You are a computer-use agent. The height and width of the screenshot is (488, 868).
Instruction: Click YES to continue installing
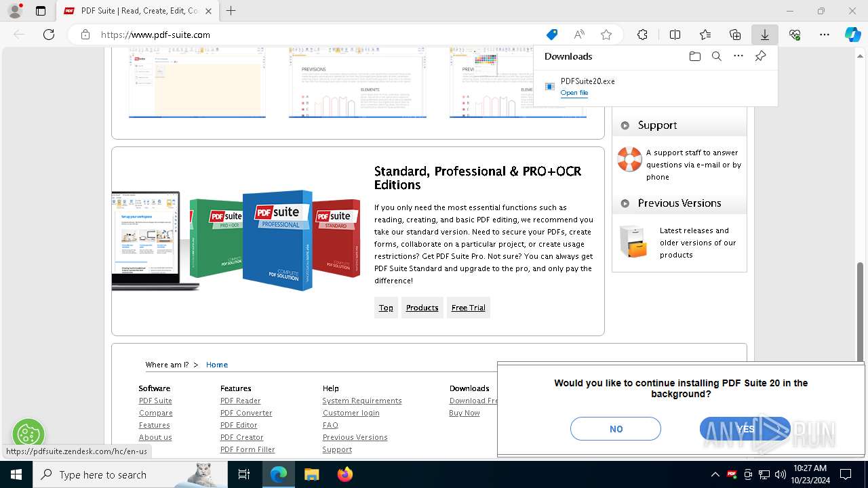[745, 429]
